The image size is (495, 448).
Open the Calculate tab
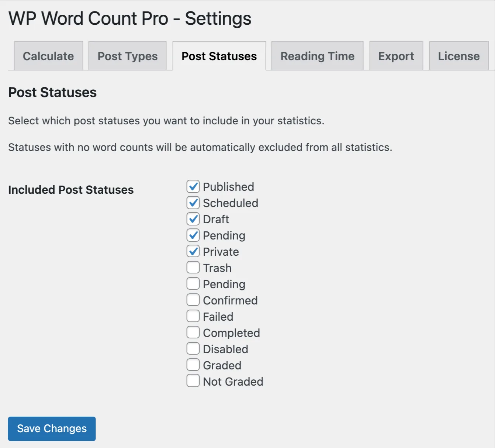tap(48, 56)
